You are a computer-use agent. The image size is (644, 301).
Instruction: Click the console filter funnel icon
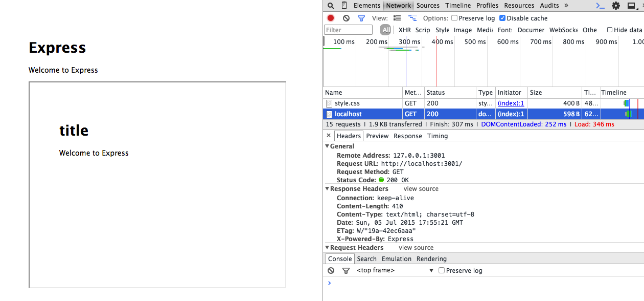[x=346, y=270]
